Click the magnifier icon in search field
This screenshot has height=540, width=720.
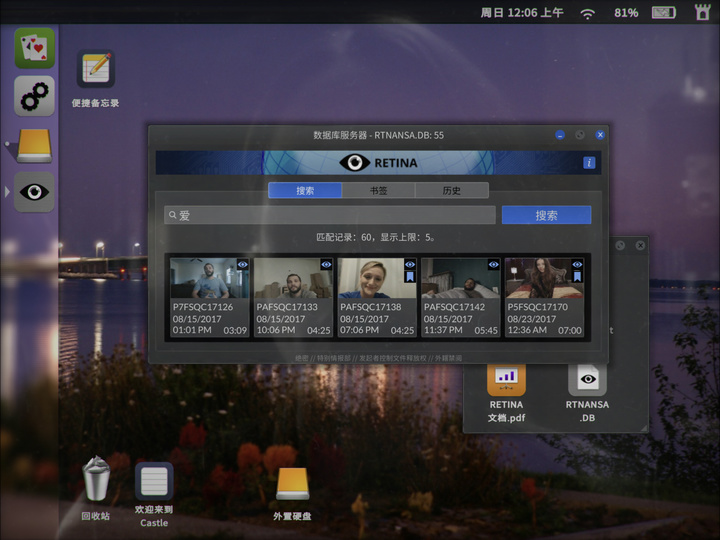[x=172, y=215]
